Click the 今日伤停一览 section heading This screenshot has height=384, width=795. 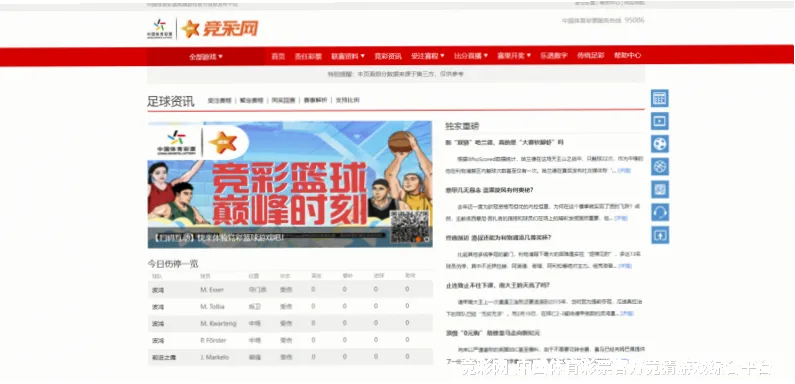click(173, 264)
